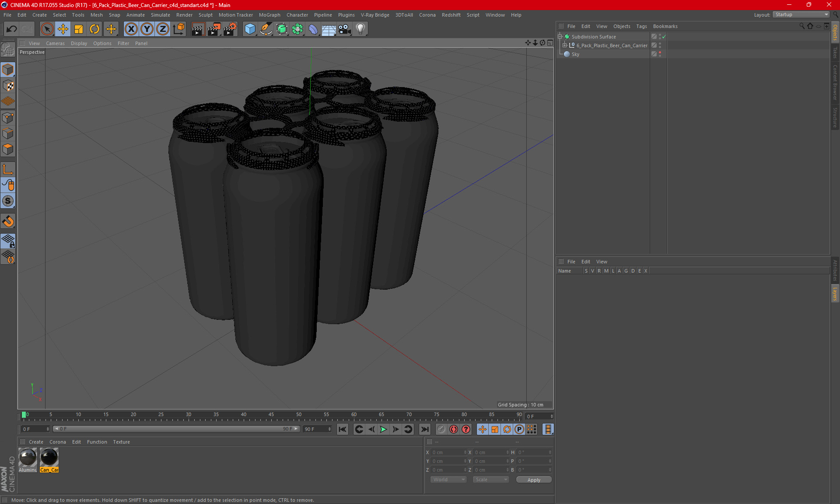Toggle Sky visibility dots
The height and width of the screenshot is (504, 840).
(660, 54)
